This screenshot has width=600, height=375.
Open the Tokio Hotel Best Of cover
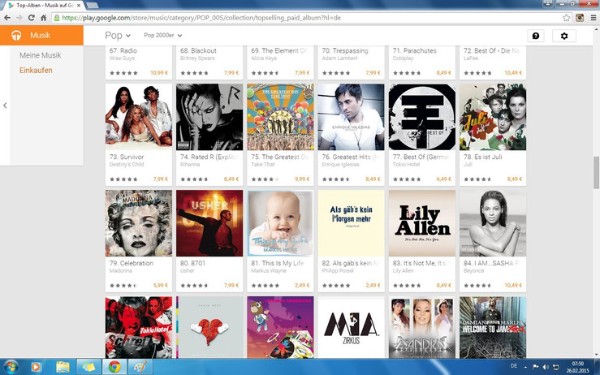[422, 117]
